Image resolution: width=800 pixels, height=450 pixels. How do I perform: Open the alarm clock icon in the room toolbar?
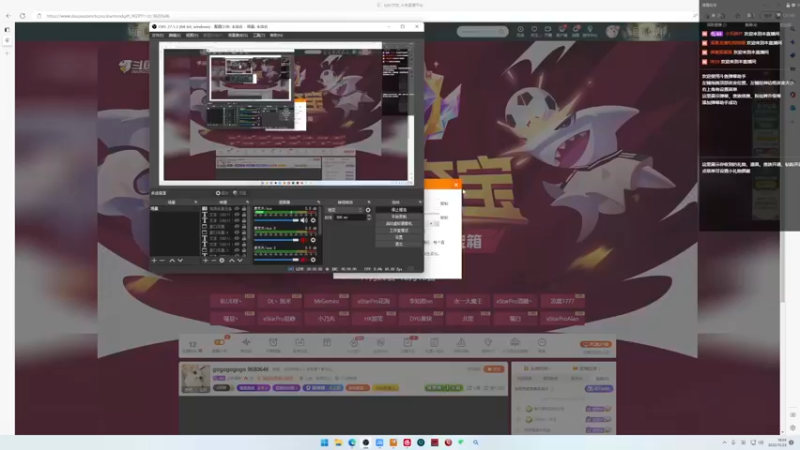click(273, 342)
